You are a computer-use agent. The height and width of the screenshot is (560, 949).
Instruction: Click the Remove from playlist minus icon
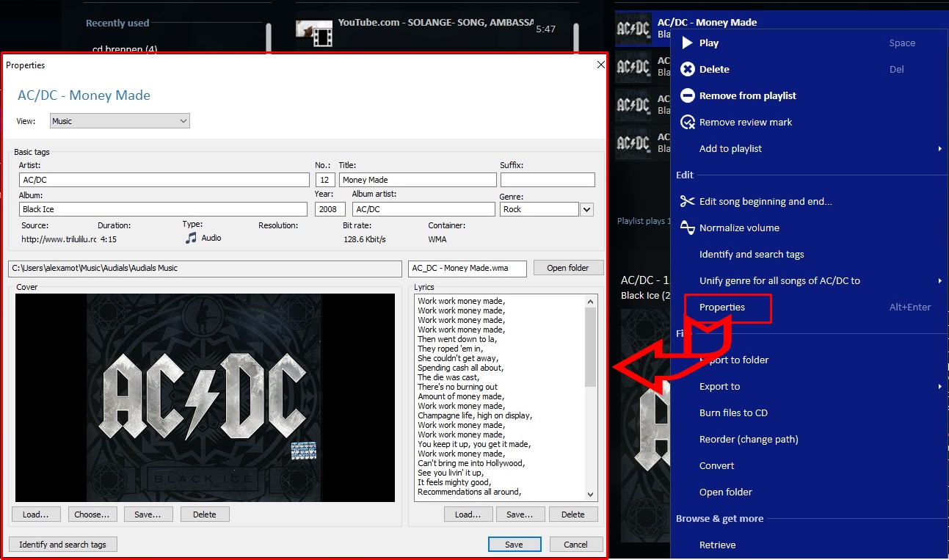tap(688, 95)
